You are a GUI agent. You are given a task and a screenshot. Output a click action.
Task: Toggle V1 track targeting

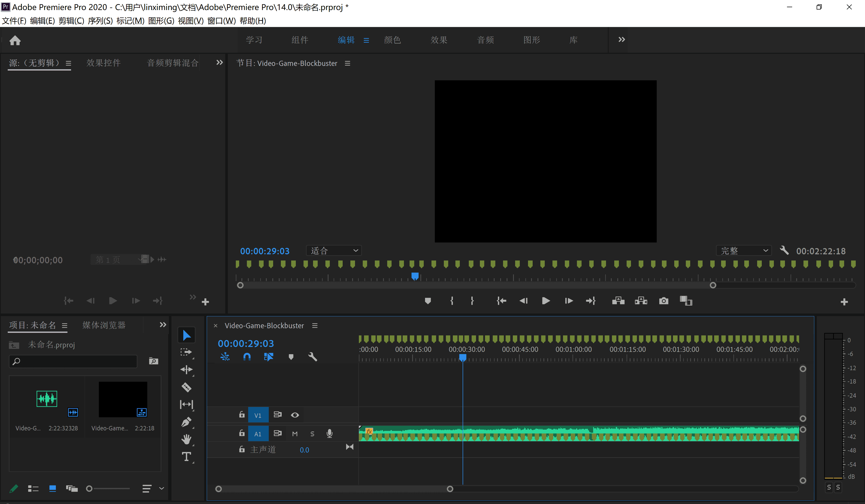[x=258, y=415]
